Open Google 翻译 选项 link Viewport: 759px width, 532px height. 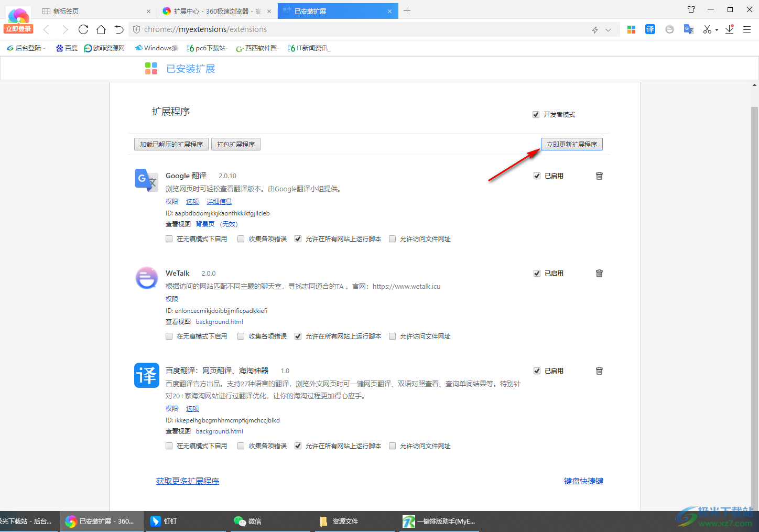[x=192, y=202]
